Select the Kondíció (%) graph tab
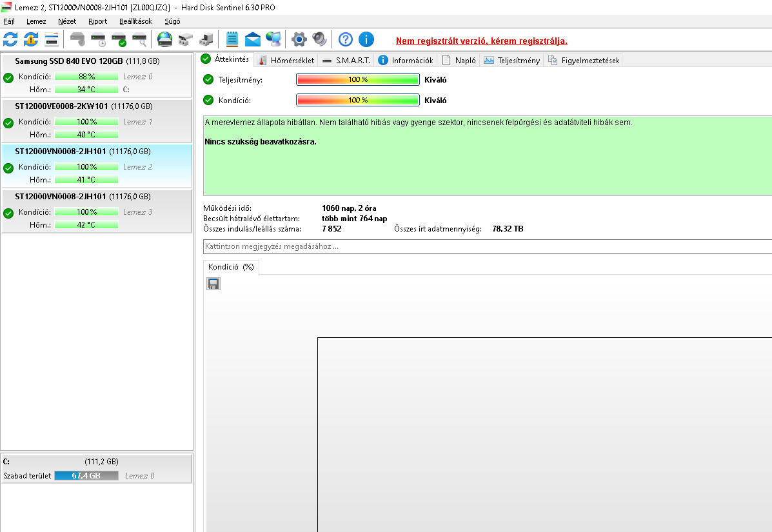 point(231,267)
